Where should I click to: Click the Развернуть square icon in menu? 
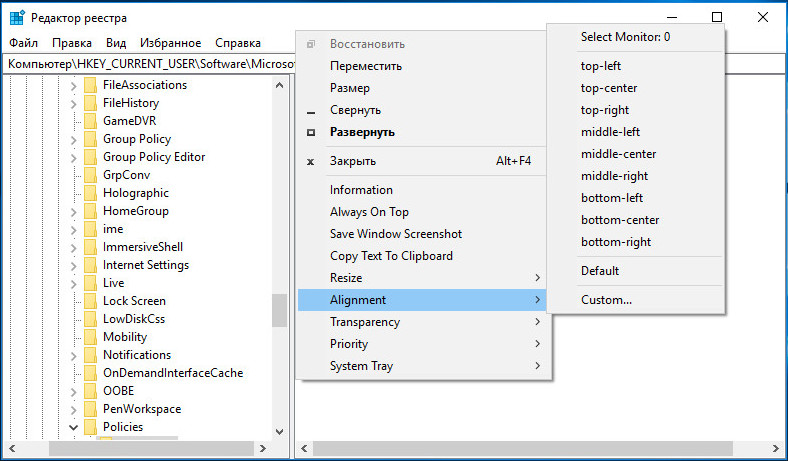311,133
